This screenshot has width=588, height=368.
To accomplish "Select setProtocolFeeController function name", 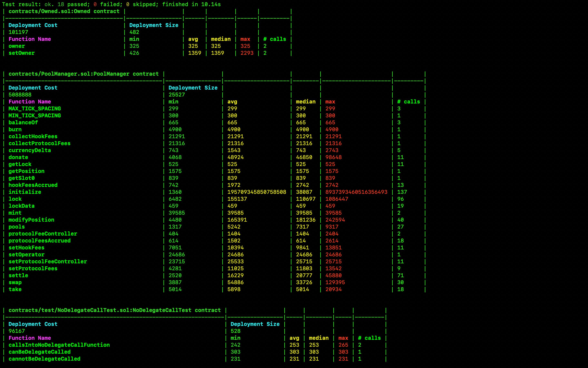I will (48, 261).
